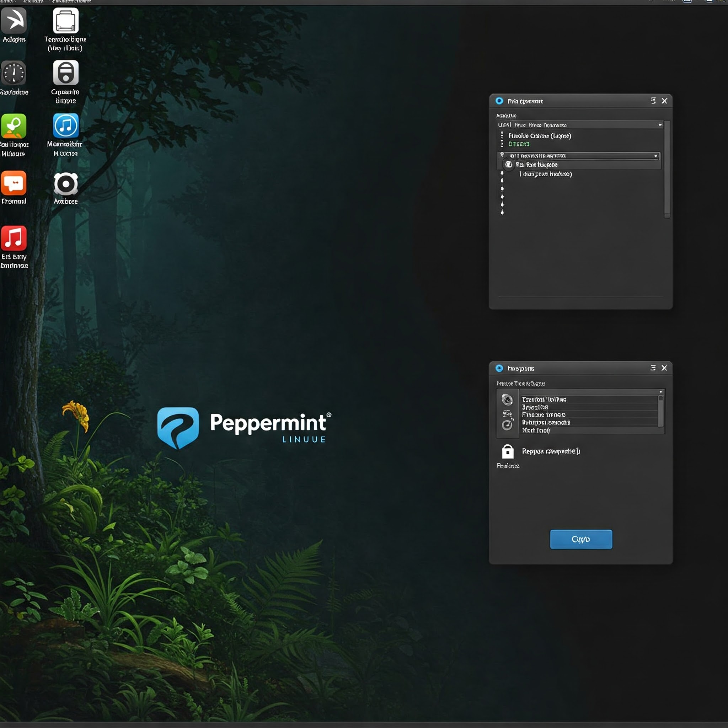
Task: Open the list dropdown in the lower dialog
Action: pos(660,392)
